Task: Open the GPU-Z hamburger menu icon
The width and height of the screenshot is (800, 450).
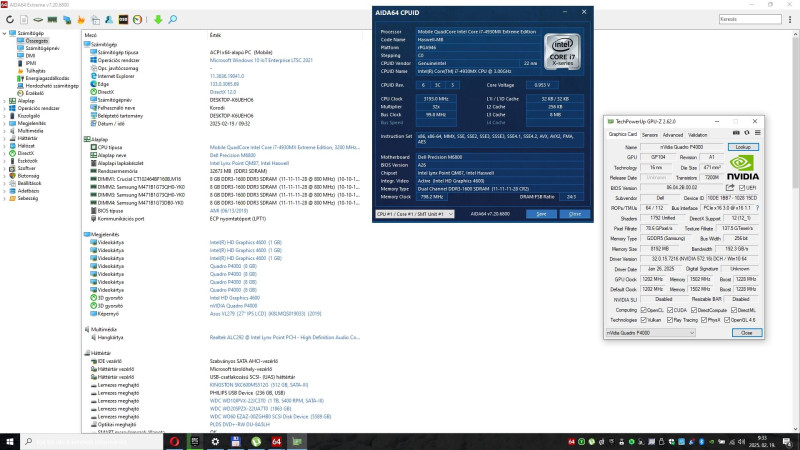Action: (758, 133)
